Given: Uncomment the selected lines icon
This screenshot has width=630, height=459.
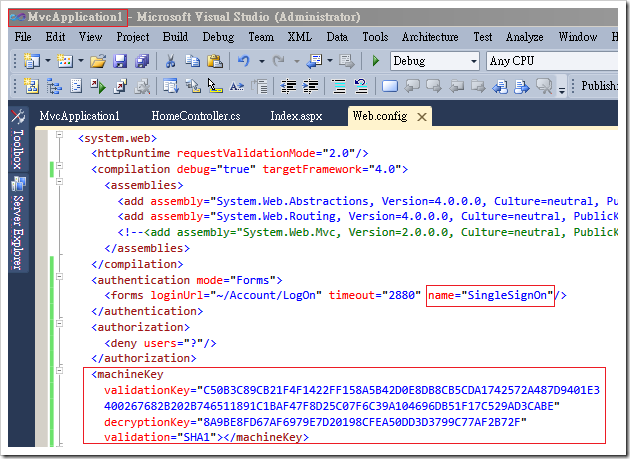Looking at the screenshot, I should point(361,86).
